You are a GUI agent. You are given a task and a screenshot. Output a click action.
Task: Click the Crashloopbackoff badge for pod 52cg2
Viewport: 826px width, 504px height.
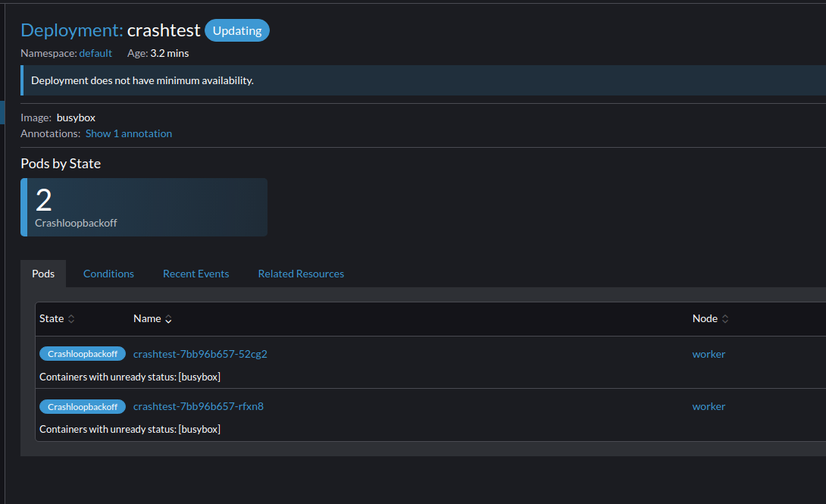tap(83, 353)
